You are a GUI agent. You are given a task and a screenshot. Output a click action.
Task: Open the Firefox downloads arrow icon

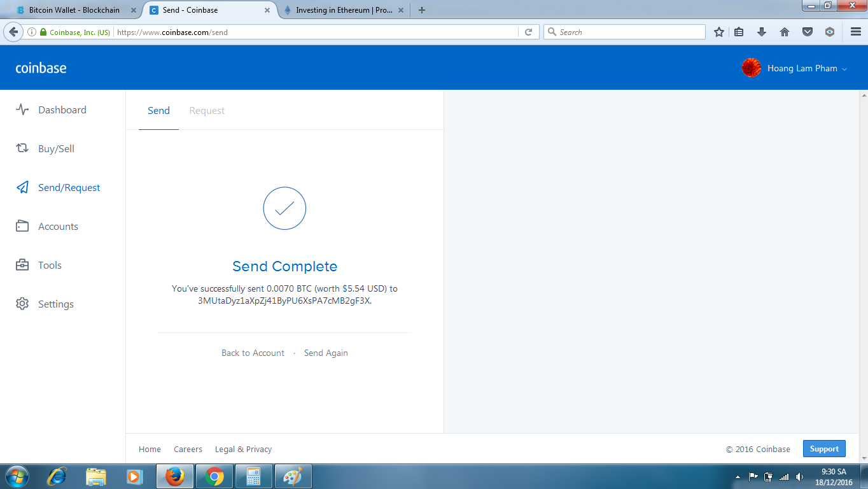tap(762, 32)
